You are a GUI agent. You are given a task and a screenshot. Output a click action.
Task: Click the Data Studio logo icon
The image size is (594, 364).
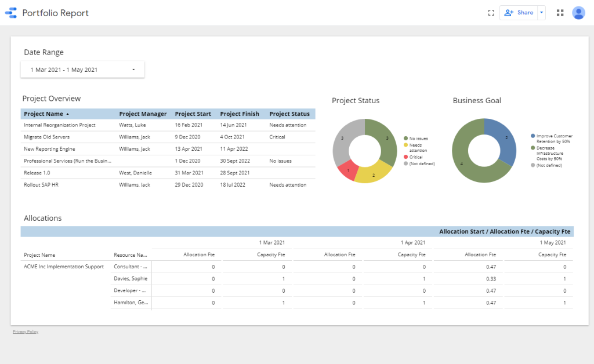tap(11, 13)
